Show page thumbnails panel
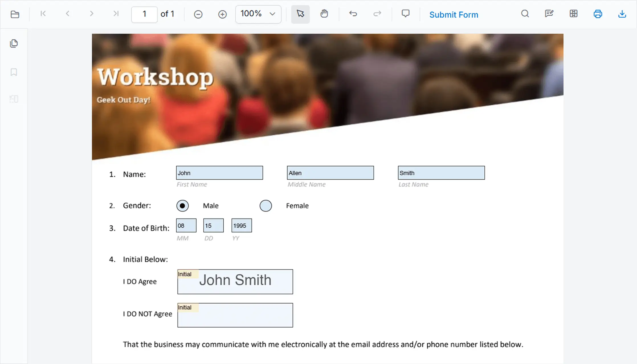637x364 pixels. click(x=14, y=43)
